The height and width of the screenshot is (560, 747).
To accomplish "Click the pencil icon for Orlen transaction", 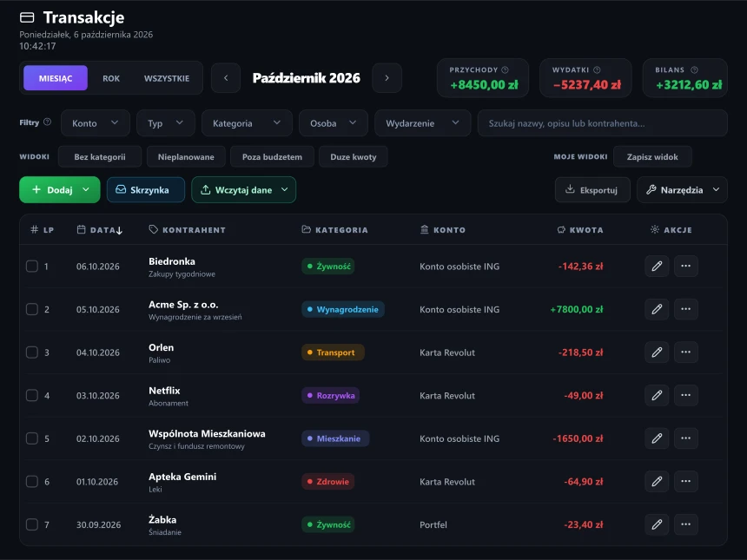I will 657,352.
